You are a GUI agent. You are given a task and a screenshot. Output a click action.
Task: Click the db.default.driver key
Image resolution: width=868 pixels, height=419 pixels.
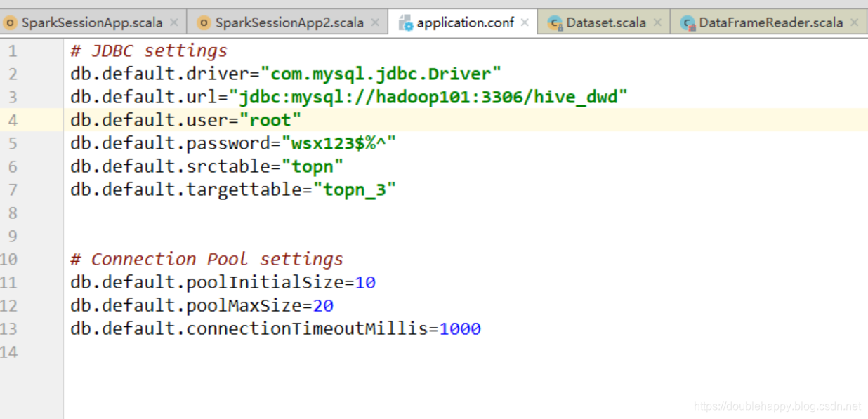coord(160,74)
